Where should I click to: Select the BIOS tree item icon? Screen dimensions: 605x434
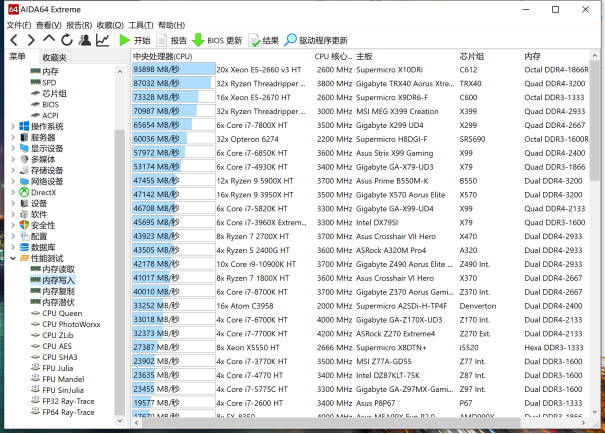35,104
